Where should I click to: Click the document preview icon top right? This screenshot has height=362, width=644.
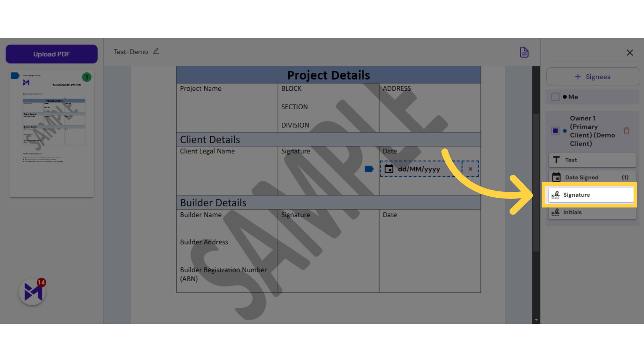(524, 52)
